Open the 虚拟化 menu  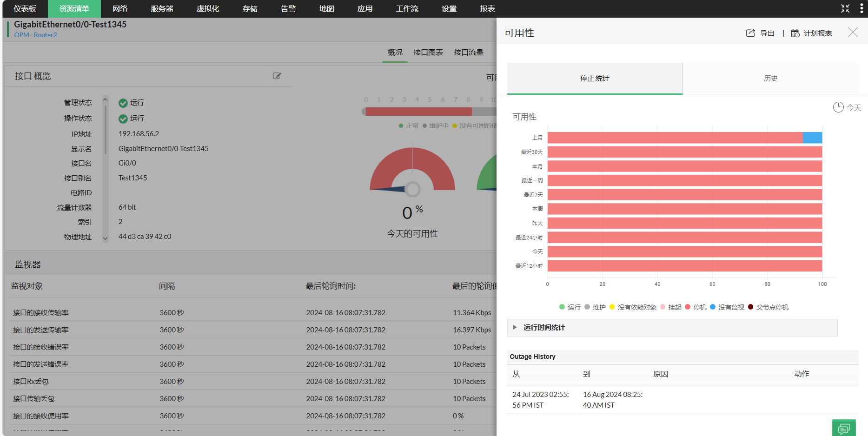[208, 9]
